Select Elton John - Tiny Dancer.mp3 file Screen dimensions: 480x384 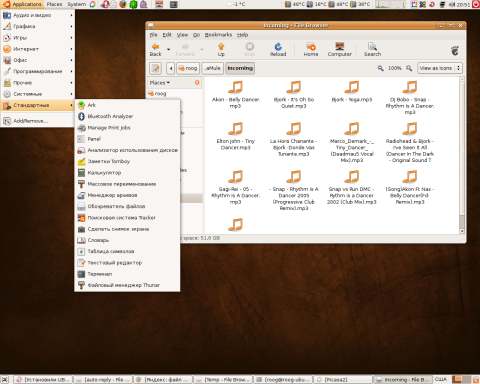235,137
